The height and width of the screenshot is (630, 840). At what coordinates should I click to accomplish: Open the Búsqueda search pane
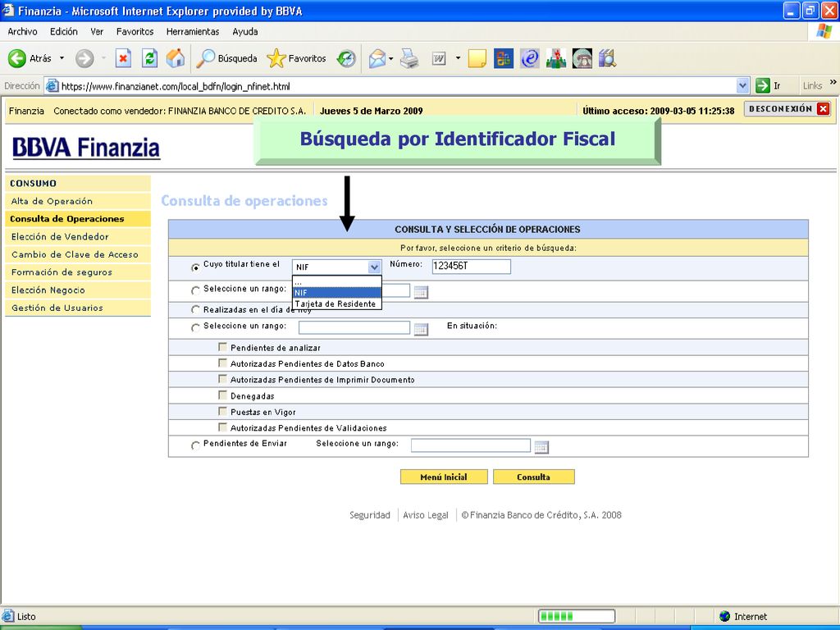tap(226, 58)
